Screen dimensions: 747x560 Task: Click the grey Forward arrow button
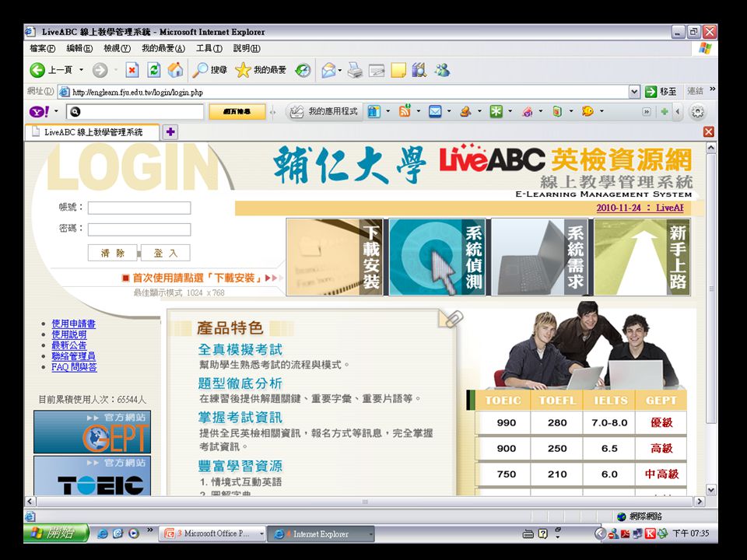(x=100, y=71)
